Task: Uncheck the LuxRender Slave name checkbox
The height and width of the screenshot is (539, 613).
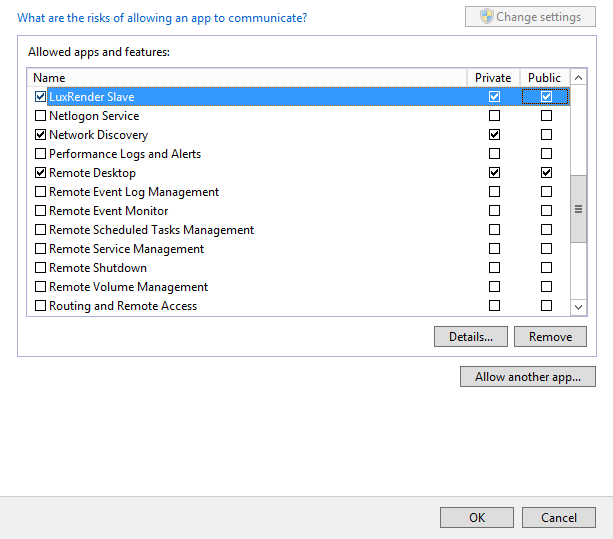Action: pyautogui.click(x=40, y=97)
